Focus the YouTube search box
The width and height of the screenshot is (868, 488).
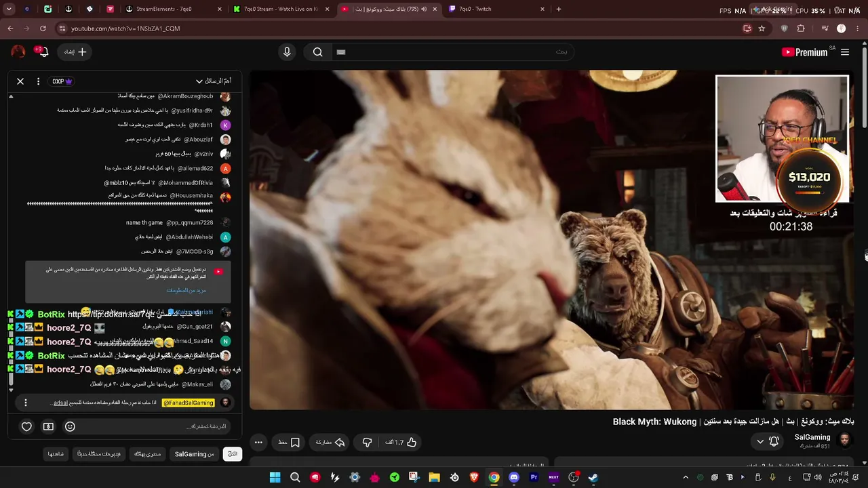[452, 52]
